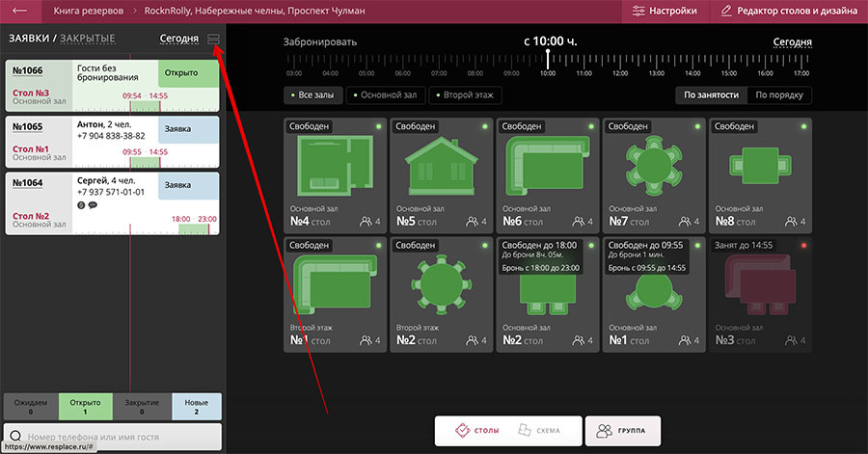The height and width of the screenshot is (454, 868).
Task: Open Настройки settings
Action: pyautogui.click(x=665, y=11)
